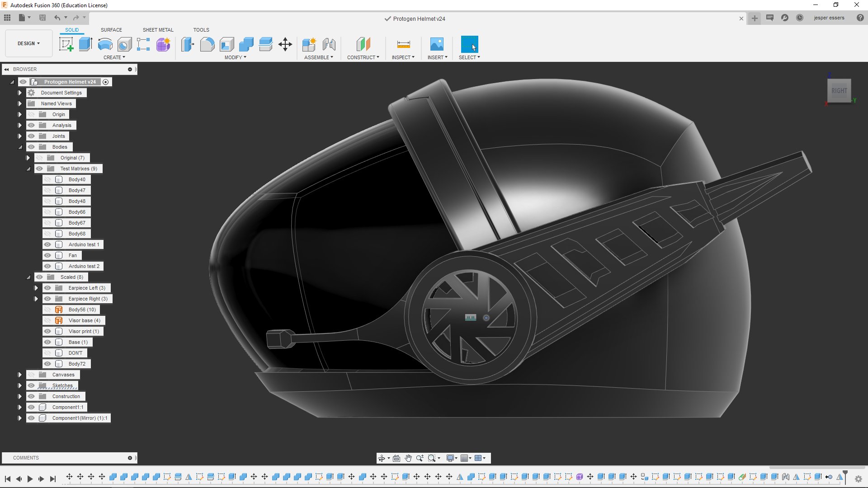Image resolution: width=868 pixels, height=488 pixels.
Task: Open the Construct dropdown menu
Action: [363, 57]
